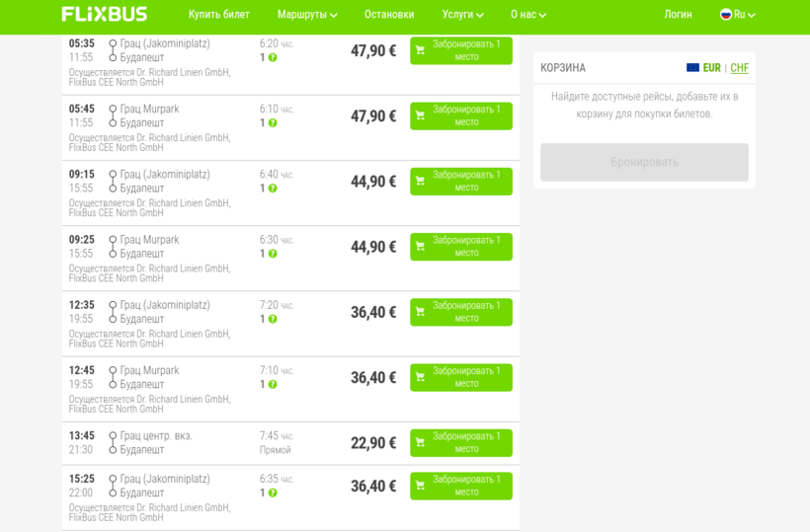Open the Остановки menu item
Viewport: 810px width, 532px height.
click(389, 15)
